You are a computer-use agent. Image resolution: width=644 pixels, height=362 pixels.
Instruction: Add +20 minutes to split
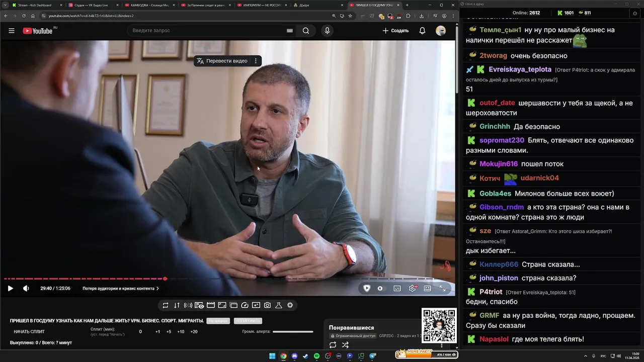click(x=194, y=332)
